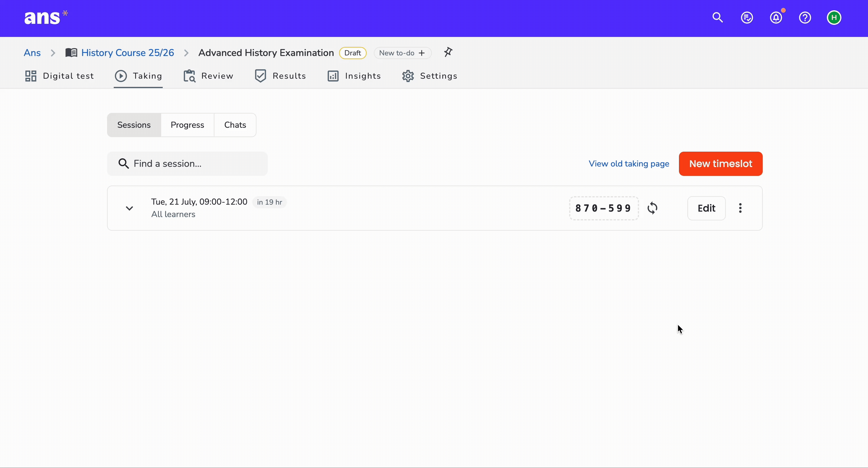Navigate to the Ans breadcrumb
This screenshot has width=868, height=468.
tap(32, 53)
